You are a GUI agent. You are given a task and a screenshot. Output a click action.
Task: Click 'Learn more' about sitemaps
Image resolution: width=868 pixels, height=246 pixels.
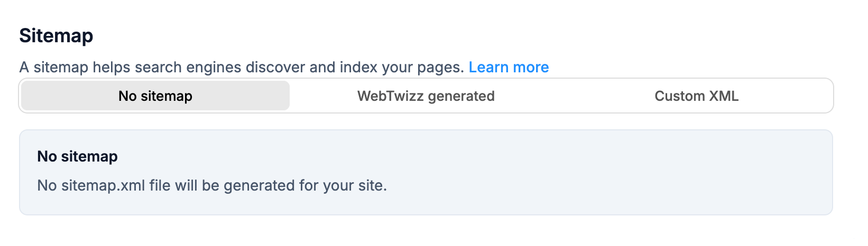tap(509, 68)
